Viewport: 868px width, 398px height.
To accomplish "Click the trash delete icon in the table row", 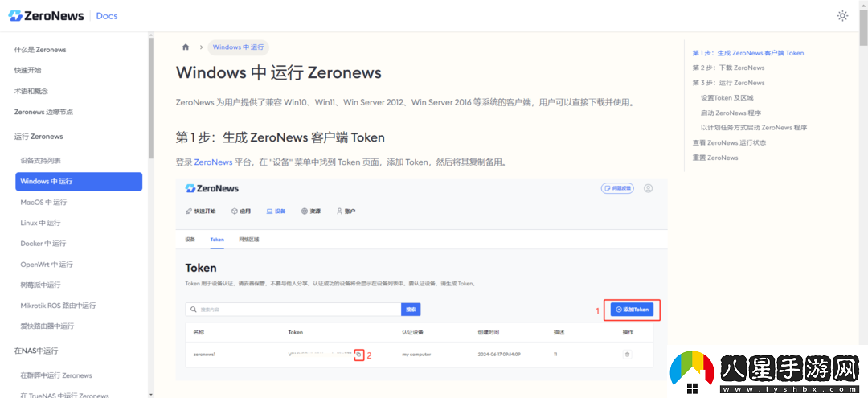I will [628, 354].
